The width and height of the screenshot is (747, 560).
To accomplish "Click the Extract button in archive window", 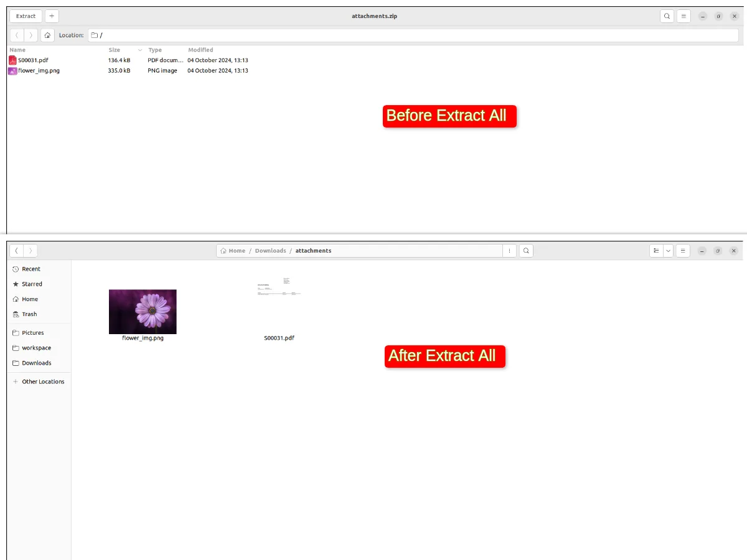I will point(26,16).
